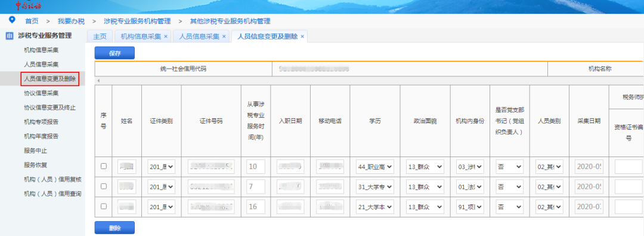Open 否 party secretary dropdown in 10-year row
The width and height of the screenshot is (644, 236).
point(510,167)
